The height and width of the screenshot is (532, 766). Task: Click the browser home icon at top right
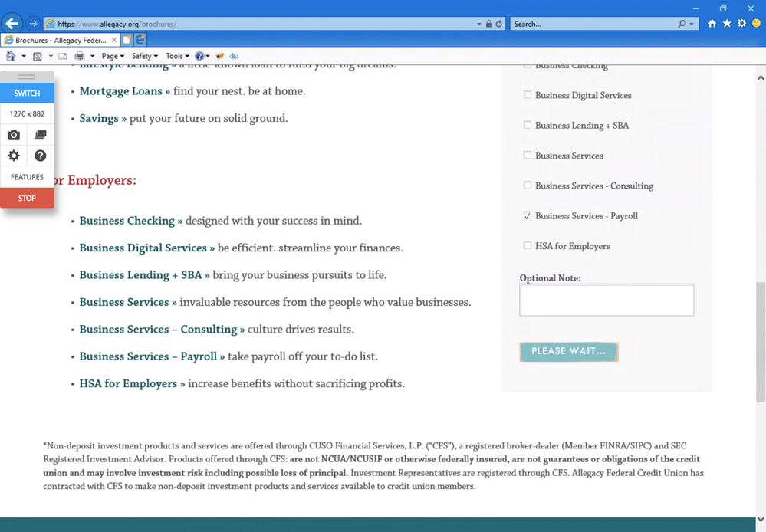(x=712, y=24)
